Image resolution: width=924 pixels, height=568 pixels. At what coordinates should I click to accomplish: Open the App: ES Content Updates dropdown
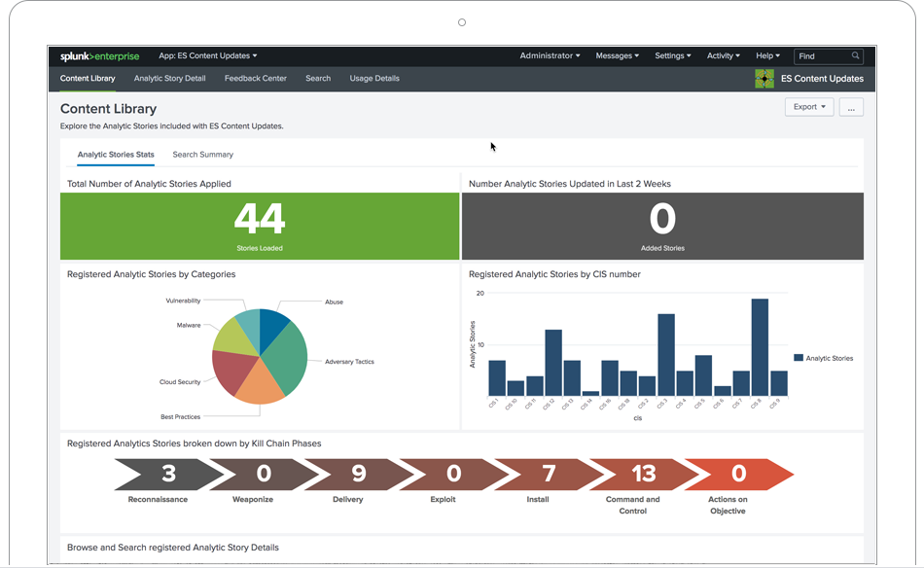coord(208,55)
